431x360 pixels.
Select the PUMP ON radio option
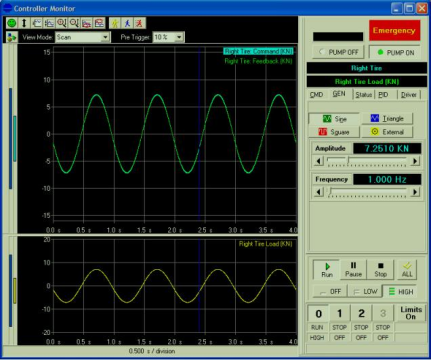pos(395,53)
